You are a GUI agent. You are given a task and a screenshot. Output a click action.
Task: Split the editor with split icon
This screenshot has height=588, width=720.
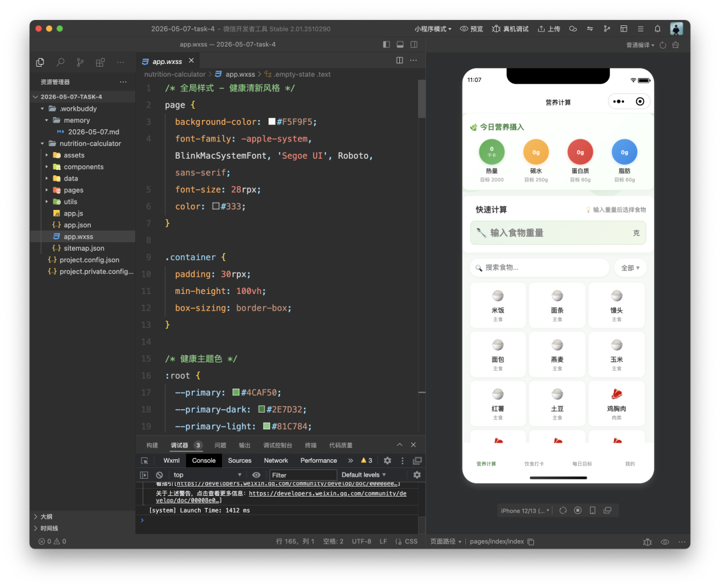click(x=399, y=60)
